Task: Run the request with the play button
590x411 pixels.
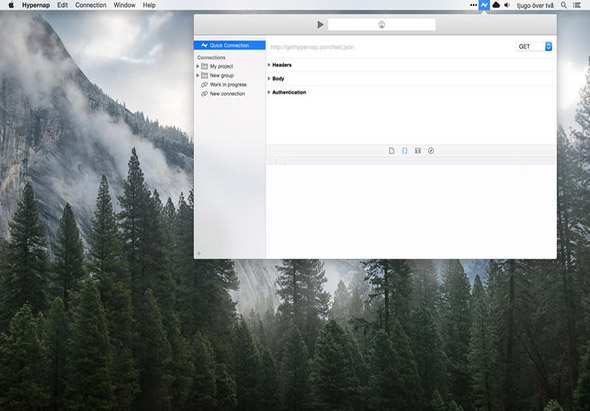Action: click(320, 25)
